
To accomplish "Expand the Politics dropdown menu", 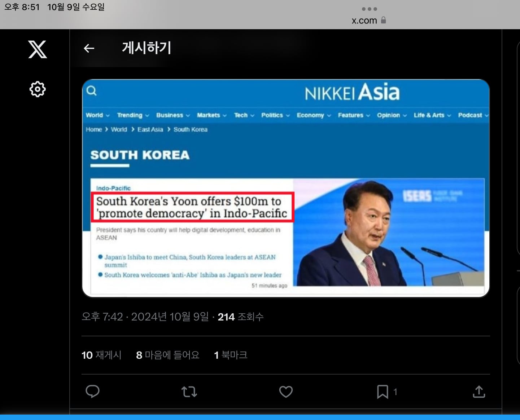I will (x=275, y=115).
